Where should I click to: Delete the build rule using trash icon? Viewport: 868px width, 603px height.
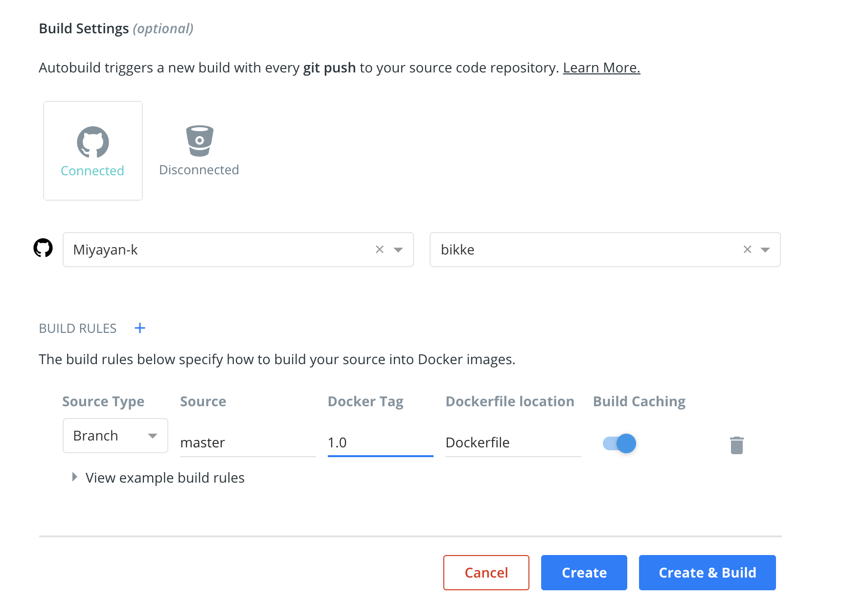click(736, 445)
